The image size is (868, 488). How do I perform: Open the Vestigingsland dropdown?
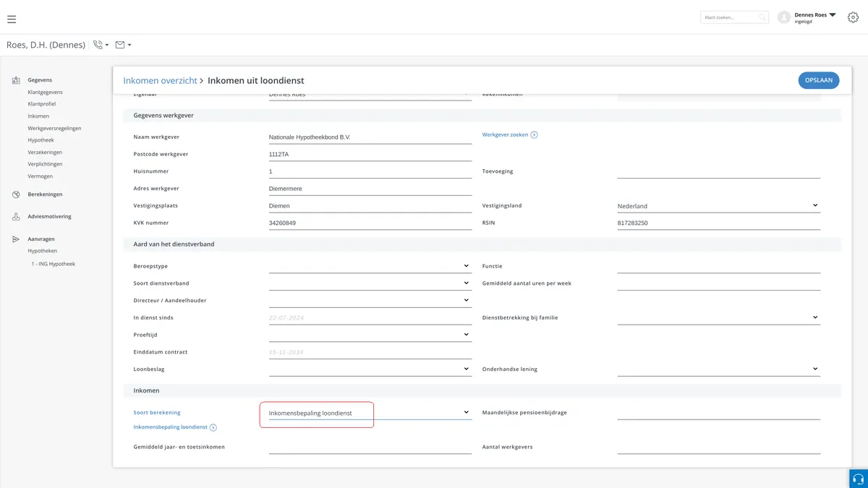[718, 206]
